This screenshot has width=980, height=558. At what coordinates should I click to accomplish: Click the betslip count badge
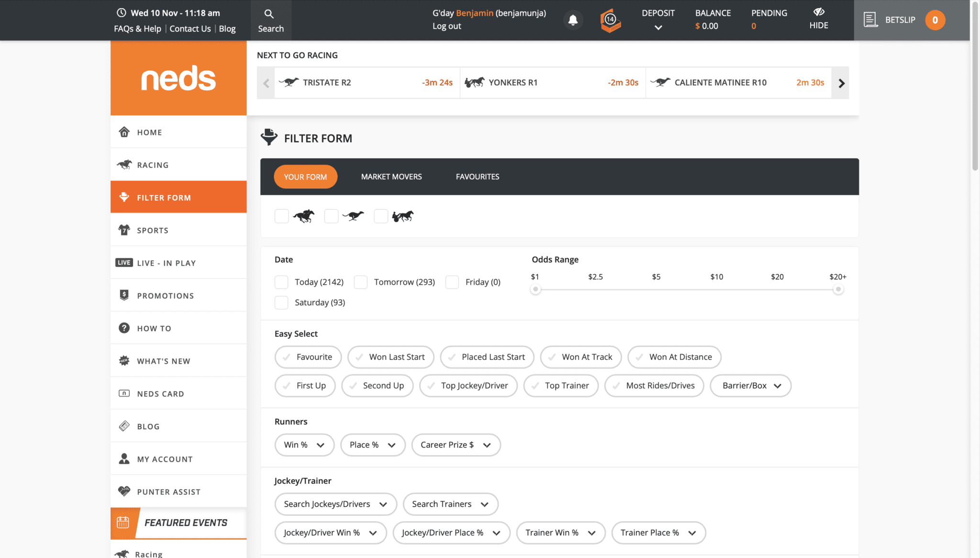935,20
